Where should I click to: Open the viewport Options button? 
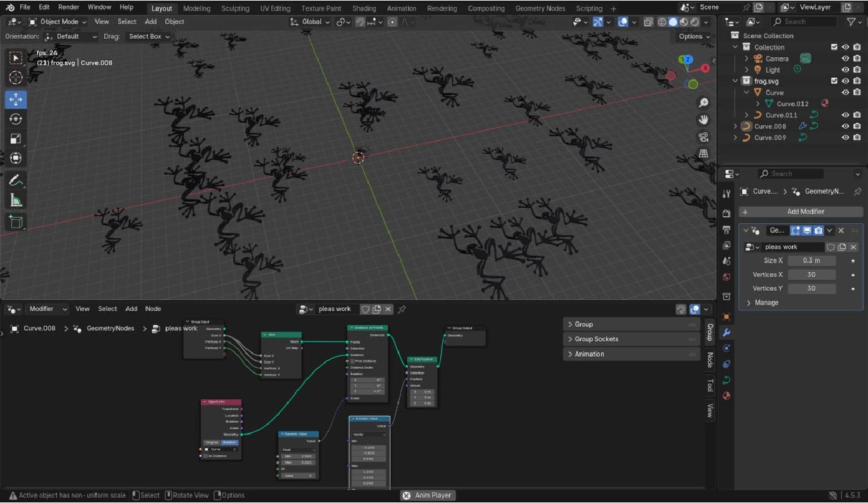(x=693, y=36)
